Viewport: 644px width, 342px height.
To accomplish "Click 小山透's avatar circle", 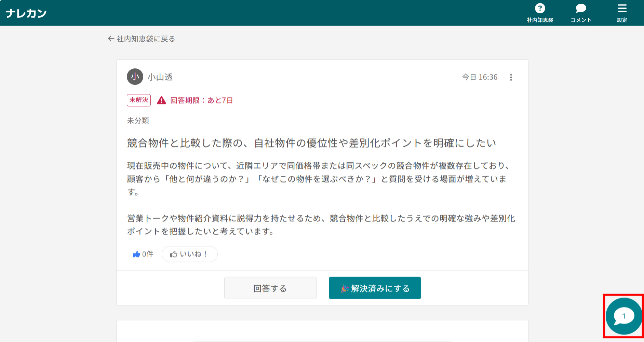I will pyautogui.click(x=135, y=77).
